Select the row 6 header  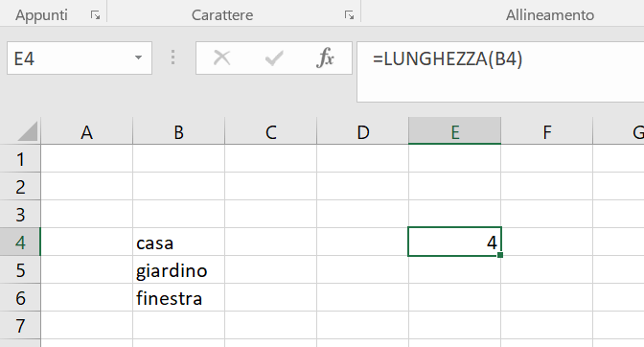click(x=20, y=298)
